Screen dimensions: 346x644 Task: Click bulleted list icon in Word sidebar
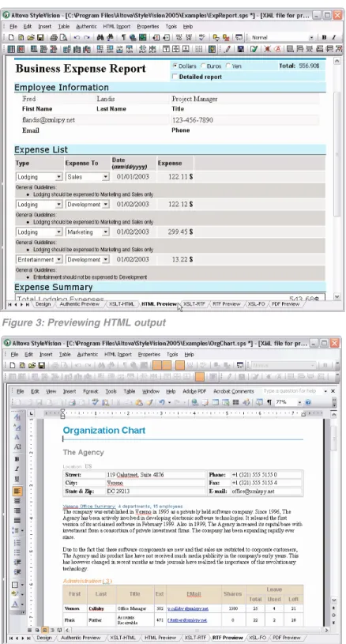[x=17, y=552]
